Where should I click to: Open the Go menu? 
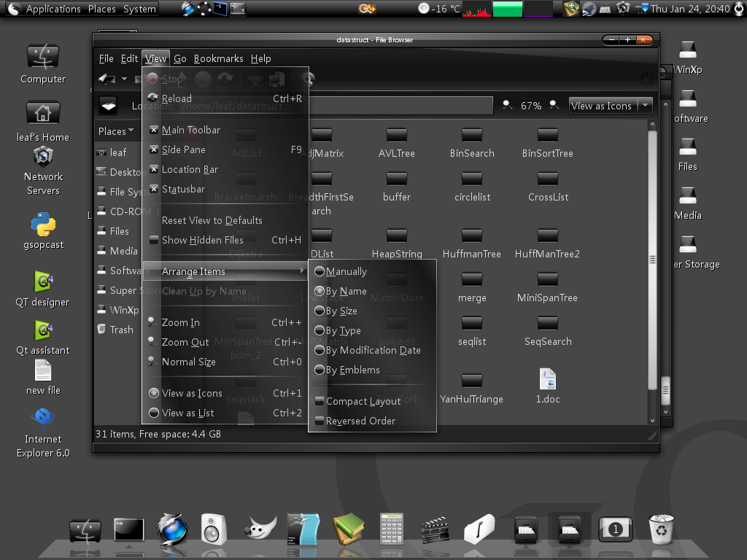pyautogui.click(x=179, y=58)
